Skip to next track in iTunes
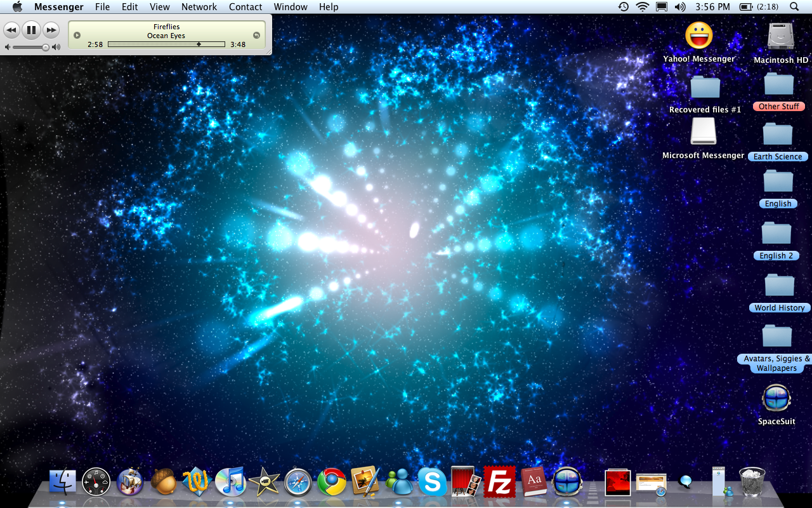This screenshot has height=508, width=812. 51,30
